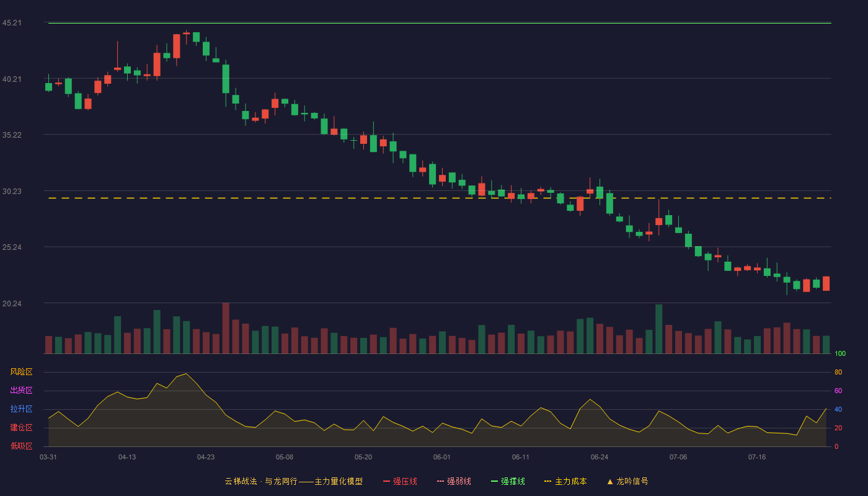Click the 60 value on the indicator axis
This screenshot has height=496, width=868.
click(x=838, y=391)
